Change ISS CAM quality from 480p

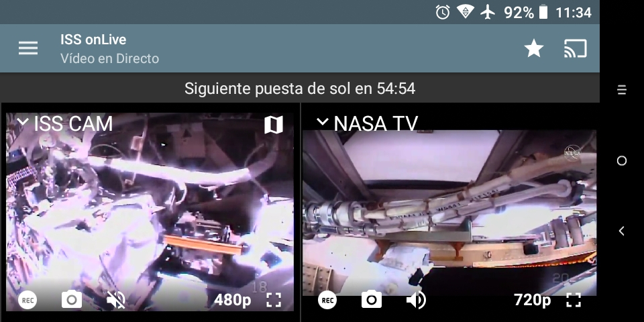pyautogui.click(x=233, y=301)
